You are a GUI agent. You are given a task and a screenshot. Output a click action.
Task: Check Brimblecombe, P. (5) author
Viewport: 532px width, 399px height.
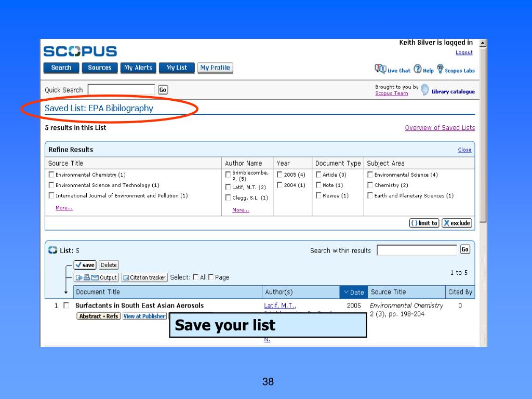pos(228,175)
